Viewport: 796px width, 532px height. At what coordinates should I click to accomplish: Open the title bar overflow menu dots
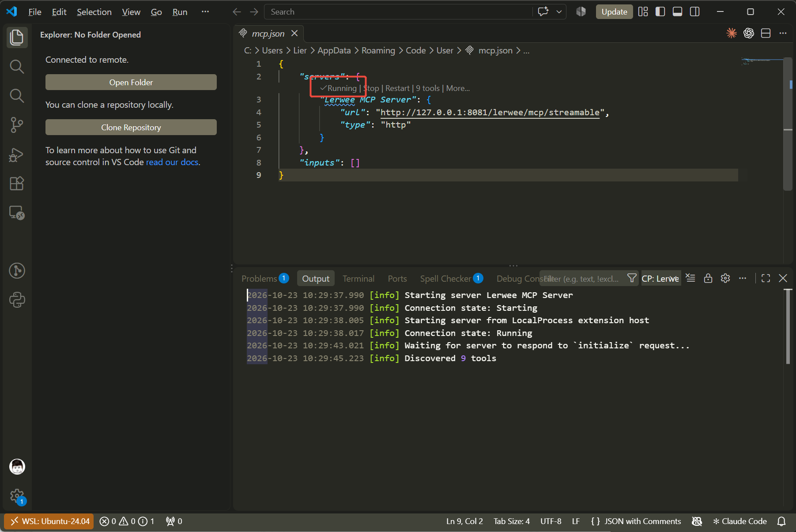[x=205, y=12]
